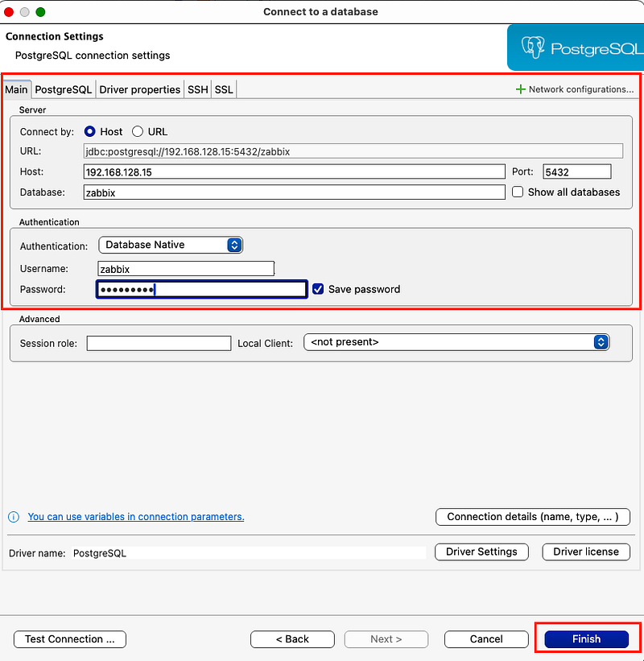Open the Driver properties tab
Screen dimensions: 644x661
139,89
